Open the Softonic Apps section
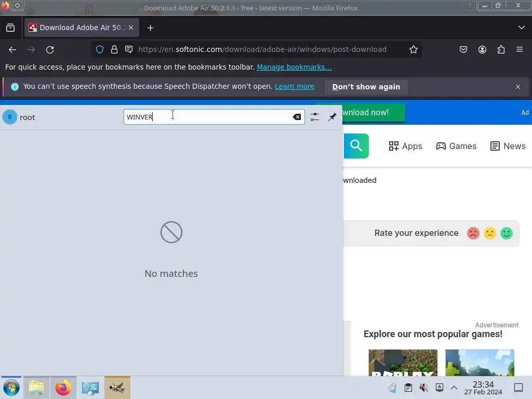Screen dimensions: 532x399 coord(405,146)
